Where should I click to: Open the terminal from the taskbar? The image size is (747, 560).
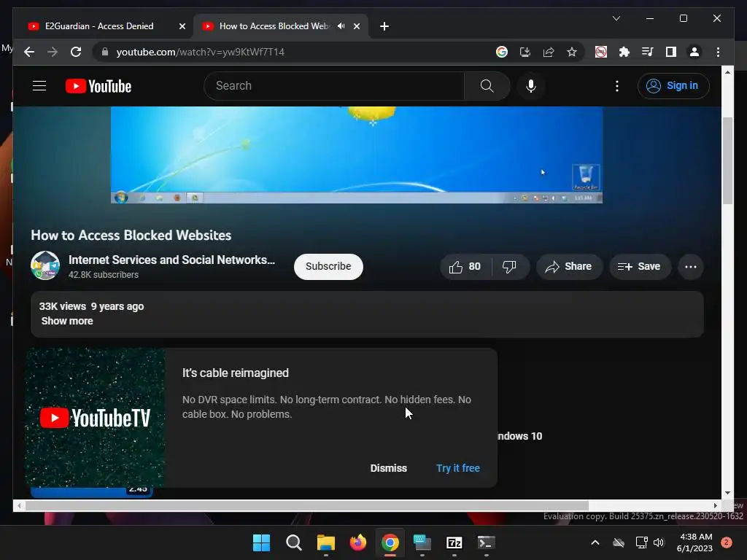486,542
